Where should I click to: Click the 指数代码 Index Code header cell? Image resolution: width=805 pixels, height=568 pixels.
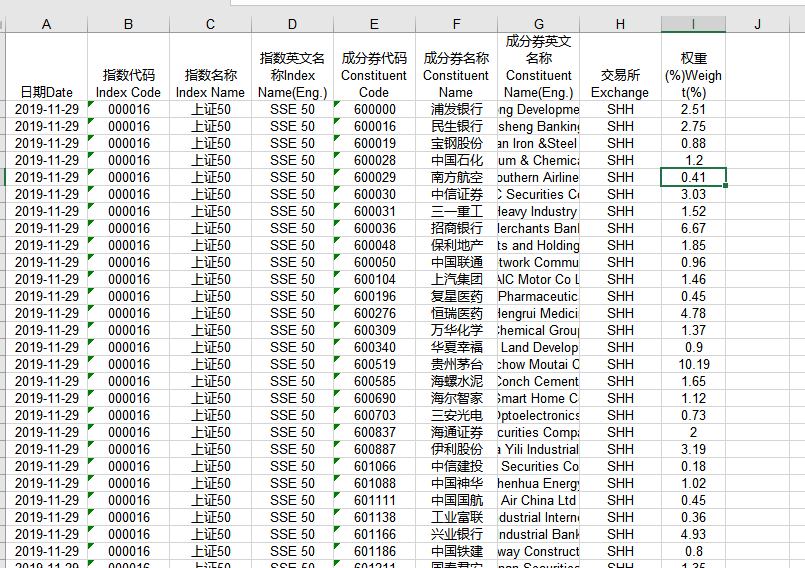click(x=128, y=67)
